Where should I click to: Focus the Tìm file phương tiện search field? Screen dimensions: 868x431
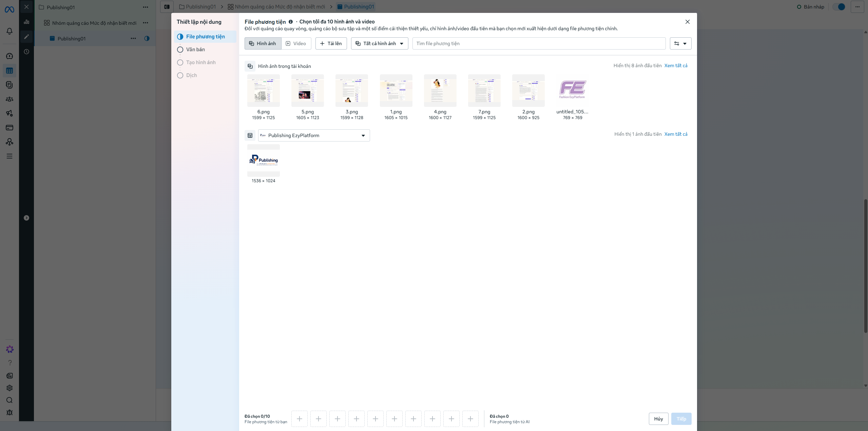[539, 43]
